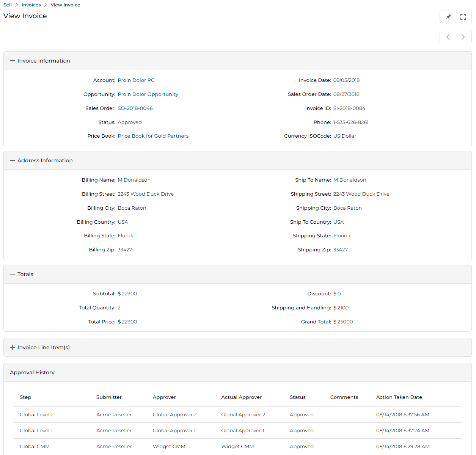The image size is (476, 455).
Task: Select Ship To Name M Donaldson
Action: click(350, 180)
